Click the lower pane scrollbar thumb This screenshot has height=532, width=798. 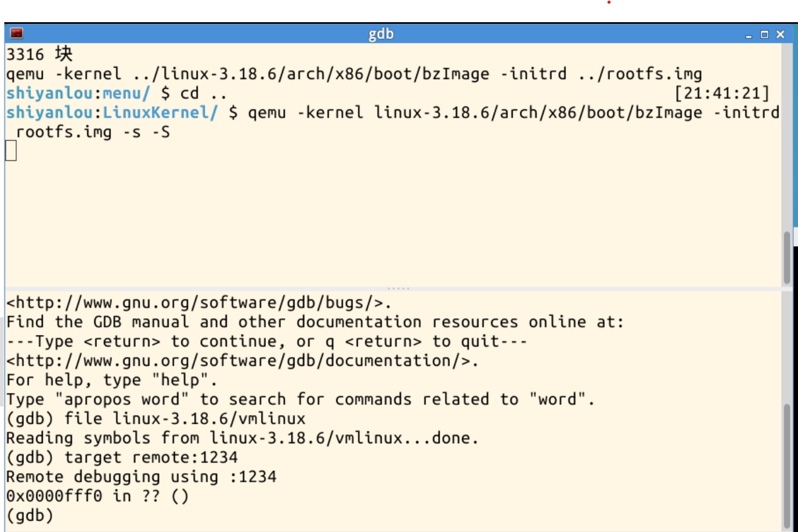[x=787, y=466]
